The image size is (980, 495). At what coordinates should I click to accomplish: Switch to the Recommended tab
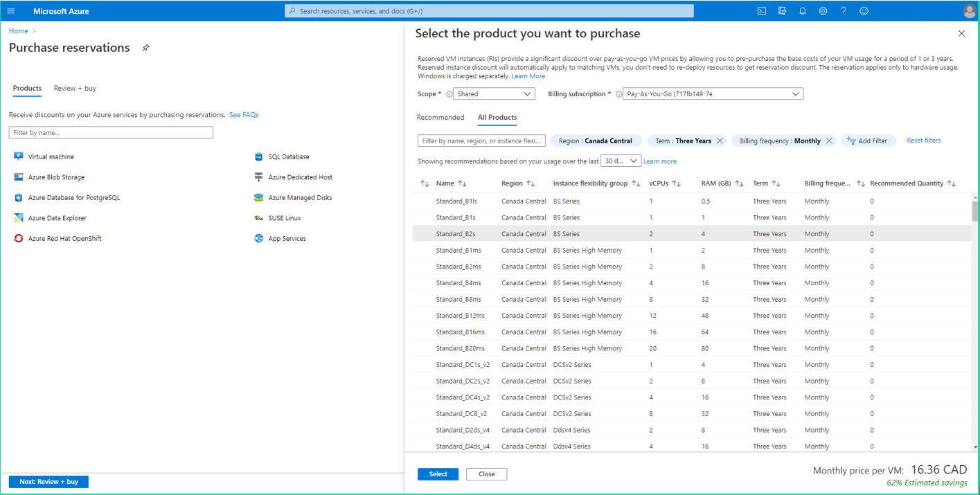tap(440, 118)
